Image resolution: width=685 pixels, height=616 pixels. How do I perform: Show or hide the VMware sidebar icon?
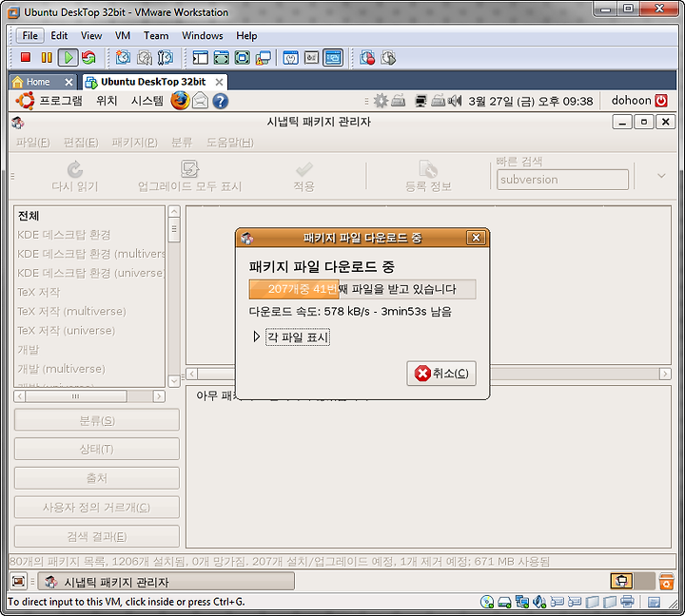201,58
